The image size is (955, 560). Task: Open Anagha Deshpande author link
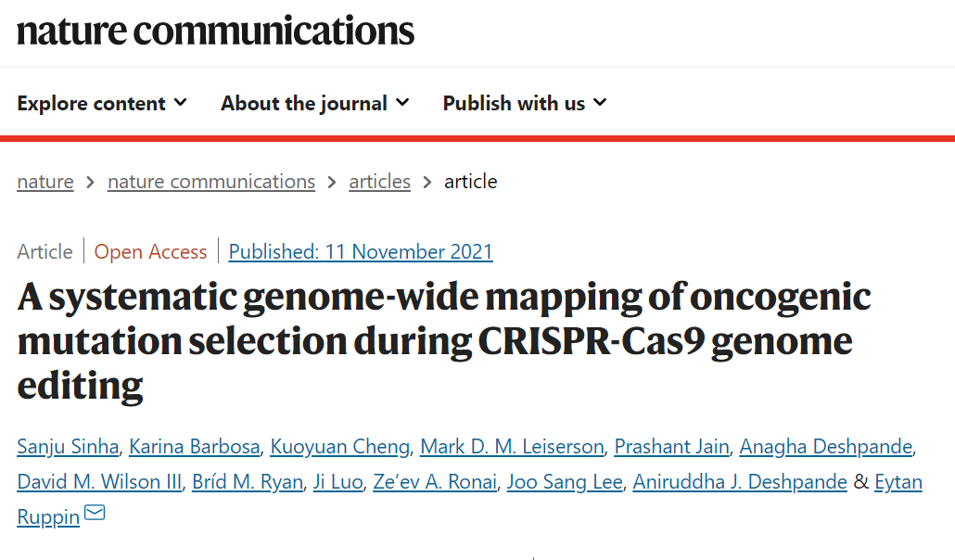(826, 447)
